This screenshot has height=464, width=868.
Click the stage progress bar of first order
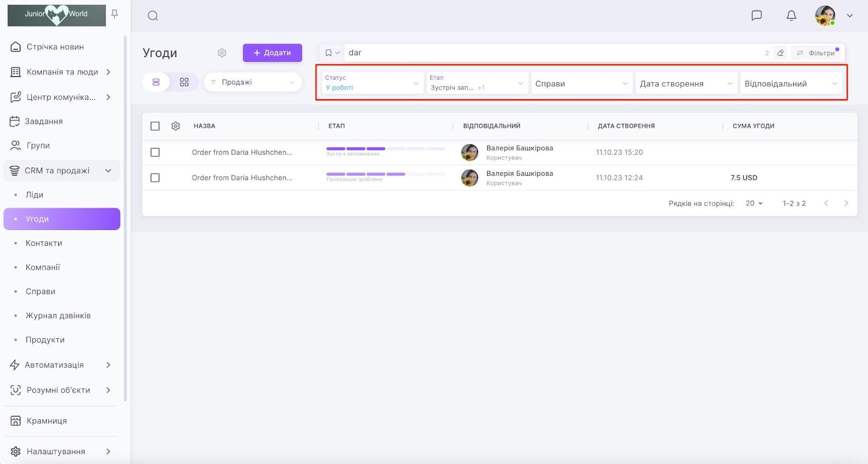point(385,149)
